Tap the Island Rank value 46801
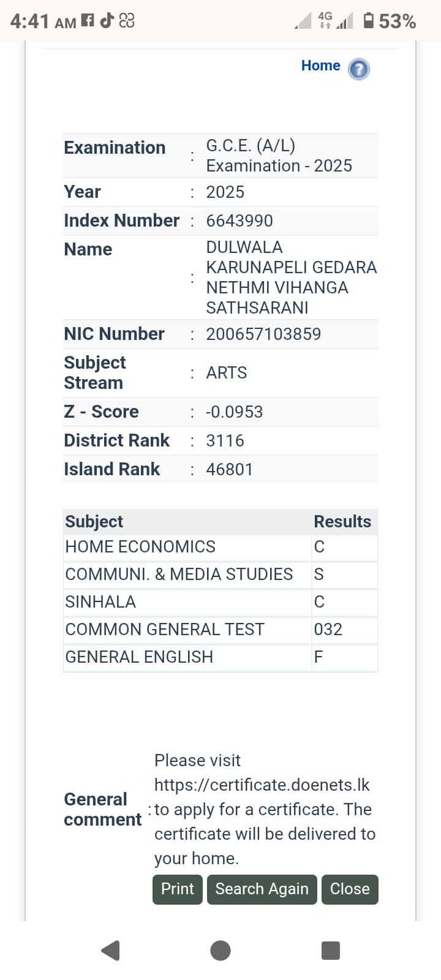The width and height of the screenshot is (441, 980). pos(230,470)
